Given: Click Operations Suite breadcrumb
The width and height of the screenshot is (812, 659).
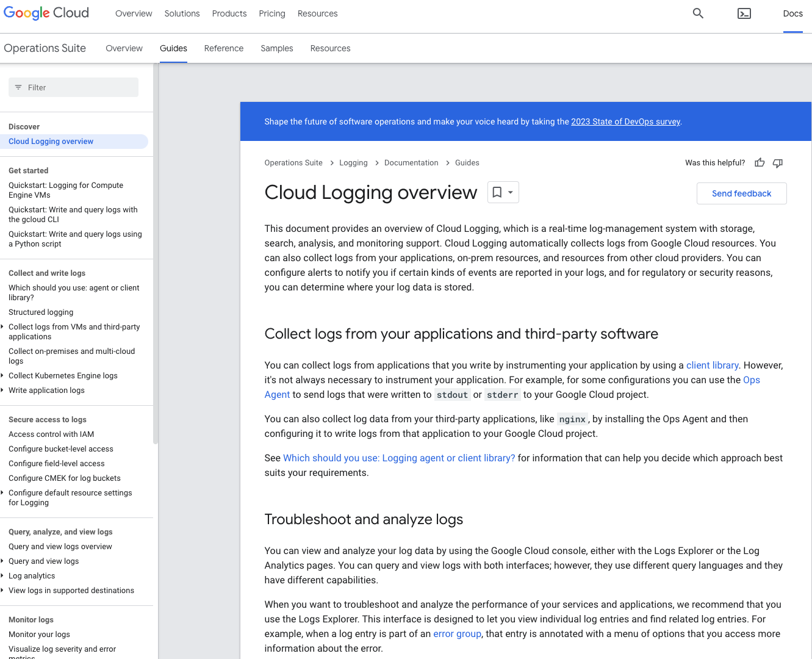Looking at the screenshot, I should (x=293, y=163).
